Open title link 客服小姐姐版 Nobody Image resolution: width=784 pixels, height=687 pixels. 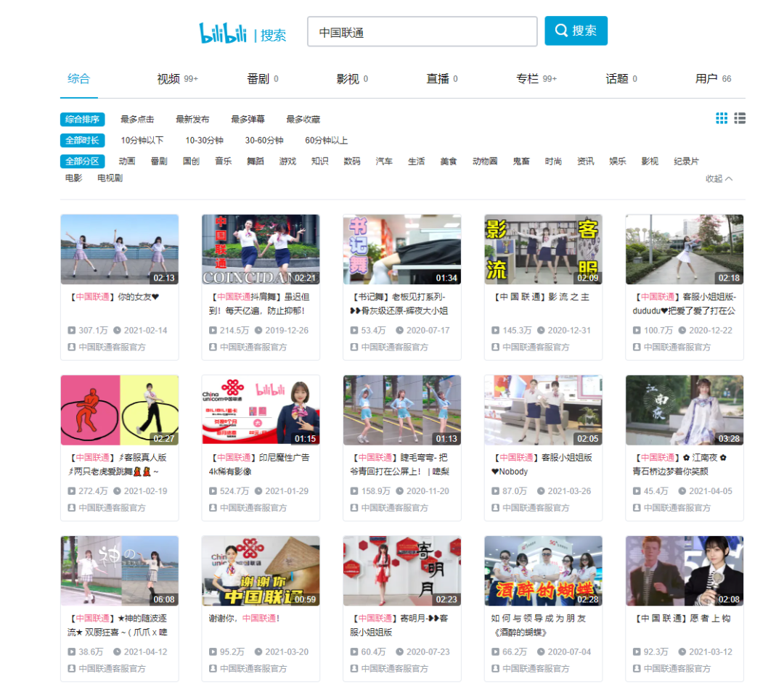point(543,464)
